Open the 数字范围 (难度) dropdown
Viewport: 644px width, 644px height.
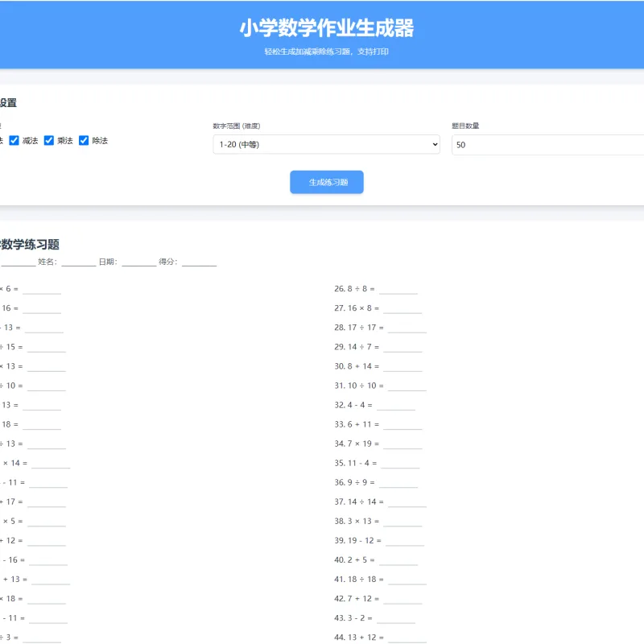327,145
